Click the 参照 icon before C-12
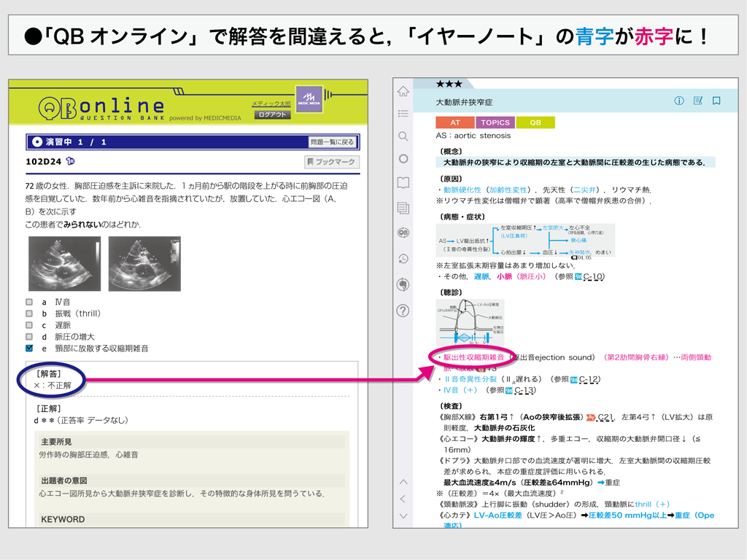This screenshot has height=560, width=747. pos(574,379)
